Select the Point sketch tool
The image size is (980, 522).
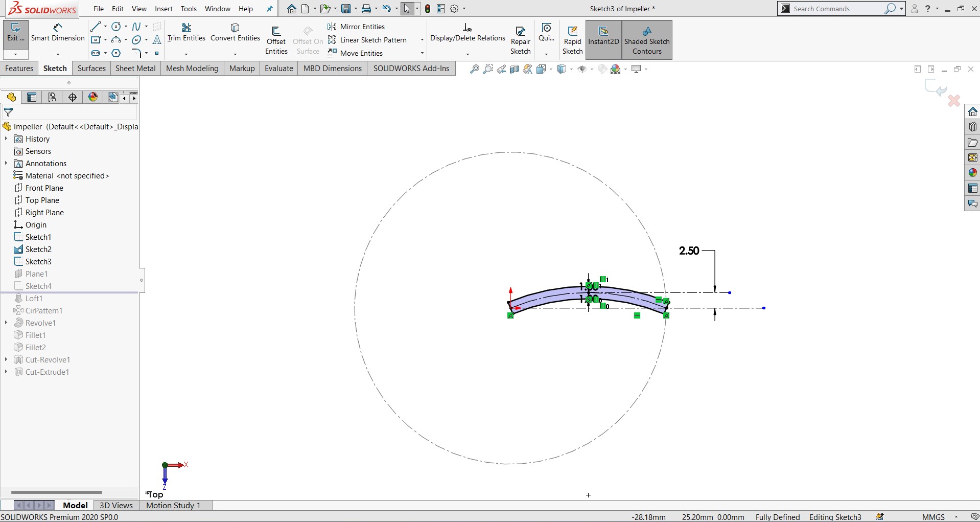157,53
